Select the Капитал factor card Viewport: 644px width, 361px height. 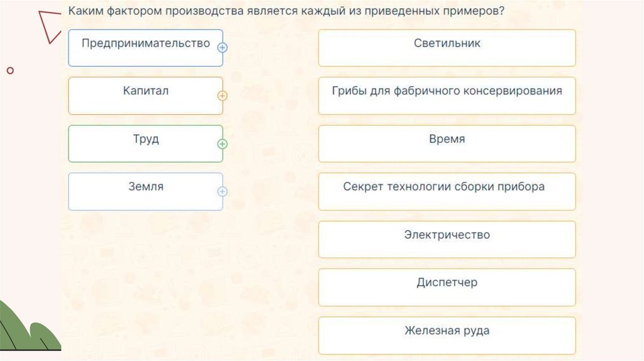(x=145, y=96)
